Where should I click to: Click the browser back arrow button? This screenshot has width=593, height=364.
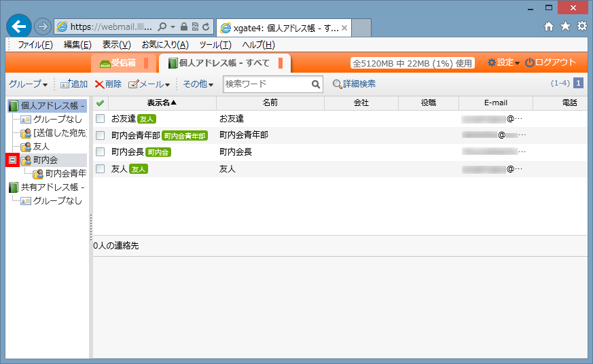(19, 26)
